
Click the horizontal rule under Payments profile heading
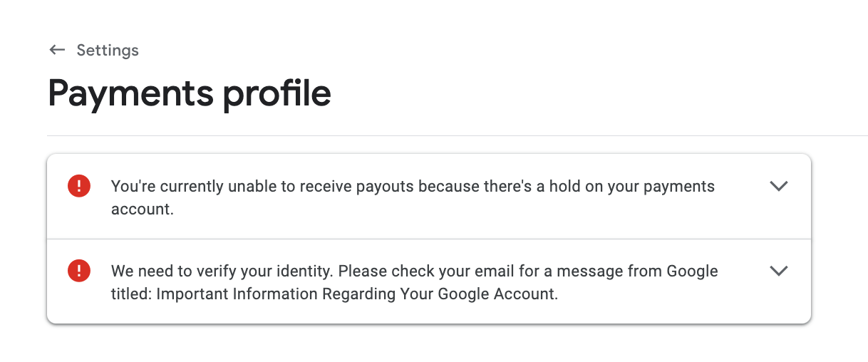[458, 135]
